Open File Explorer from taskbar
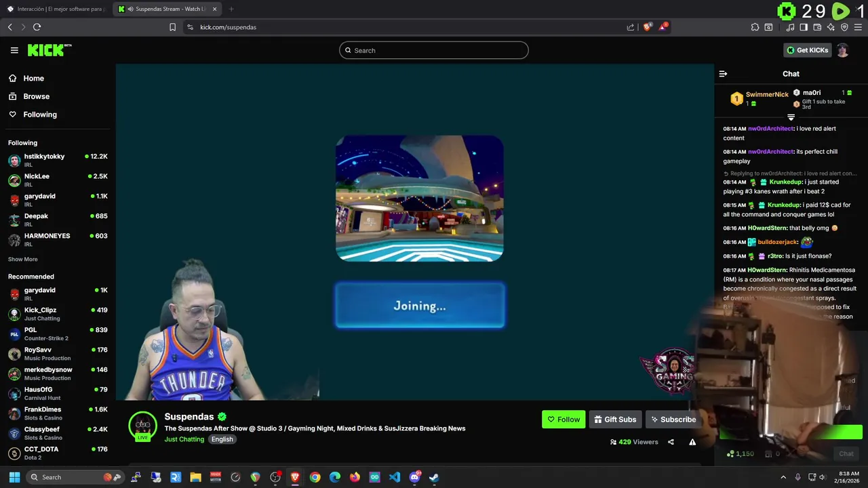This screenshot has width=868, height=488. pos(195,477)
